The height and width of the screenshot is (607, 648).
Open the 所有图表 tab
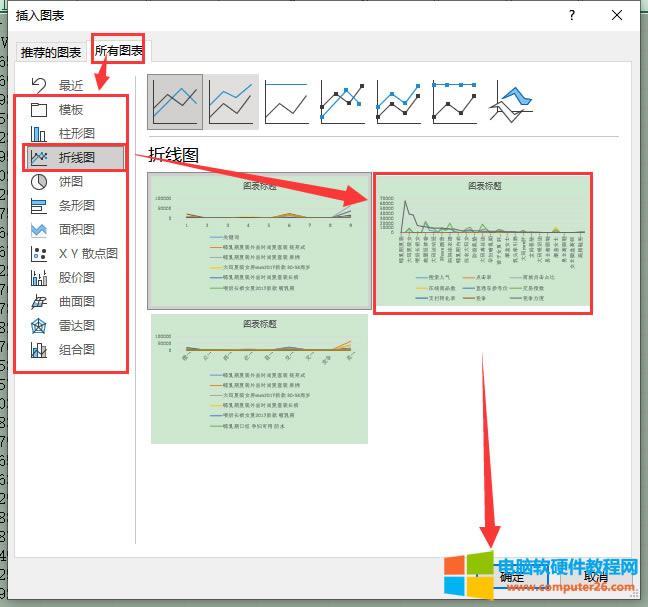[x=119, y=49]
